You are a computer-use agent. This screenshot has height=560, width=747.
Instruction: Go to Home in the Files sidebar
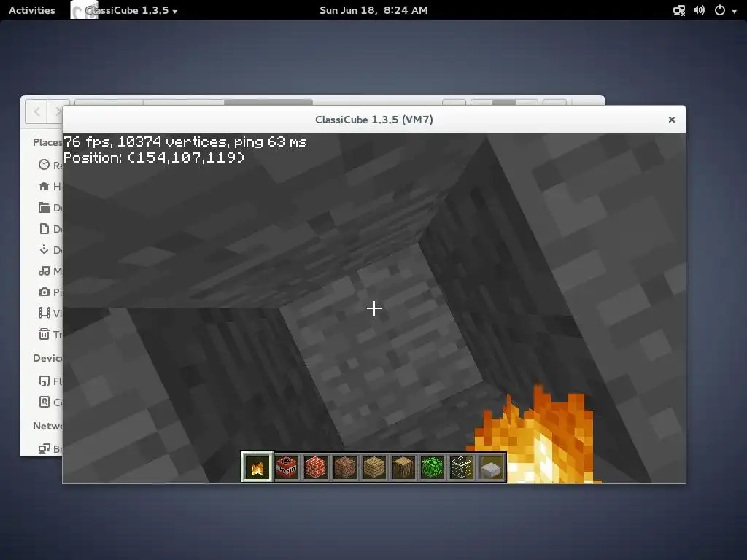(x=50, y=186)
